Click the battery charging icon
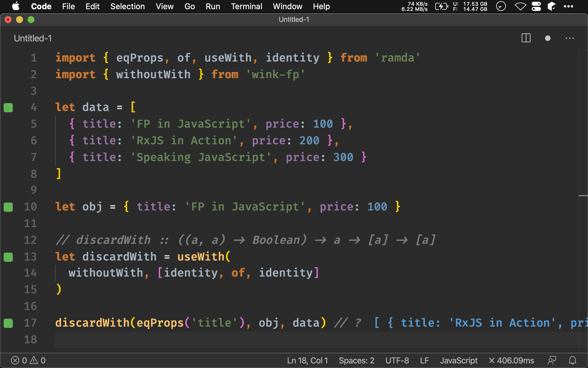The width and height of the screenshot is (588, 368). click(441, 6)
